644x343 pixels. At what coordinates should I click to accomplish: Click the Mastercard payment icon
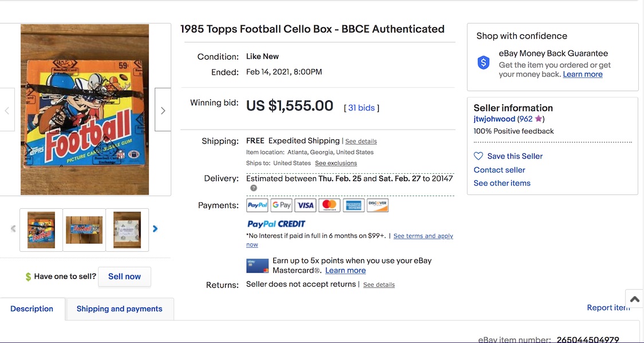point(329,205)
